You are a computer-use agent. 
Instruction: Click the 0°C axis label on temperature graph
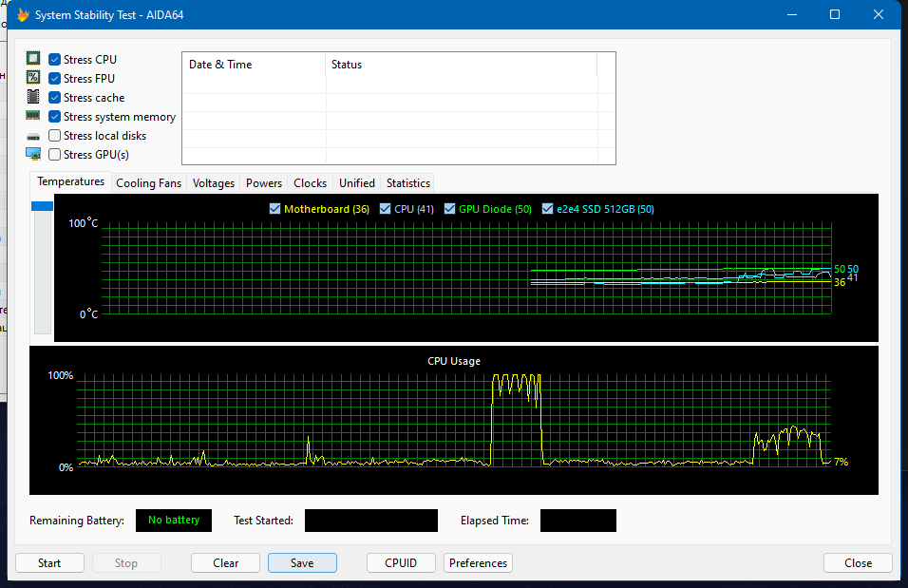click(88, 314)
